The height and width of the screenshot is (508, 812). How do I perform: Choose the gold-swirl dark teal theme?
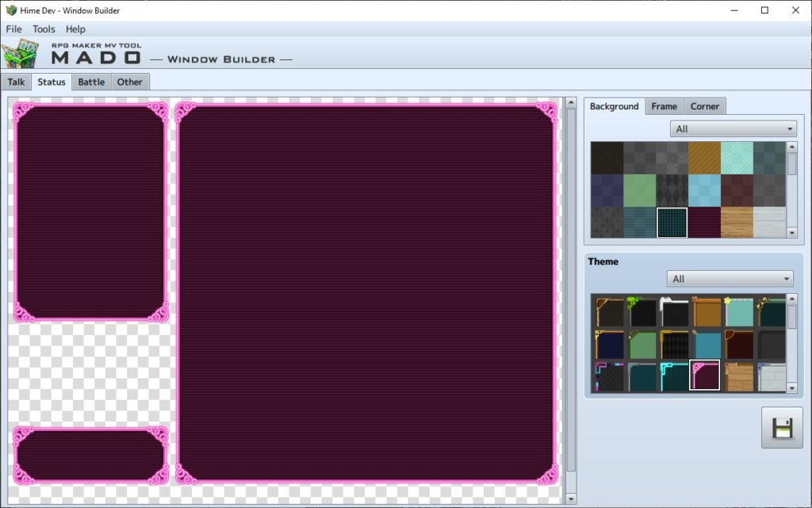click(771, 311)
